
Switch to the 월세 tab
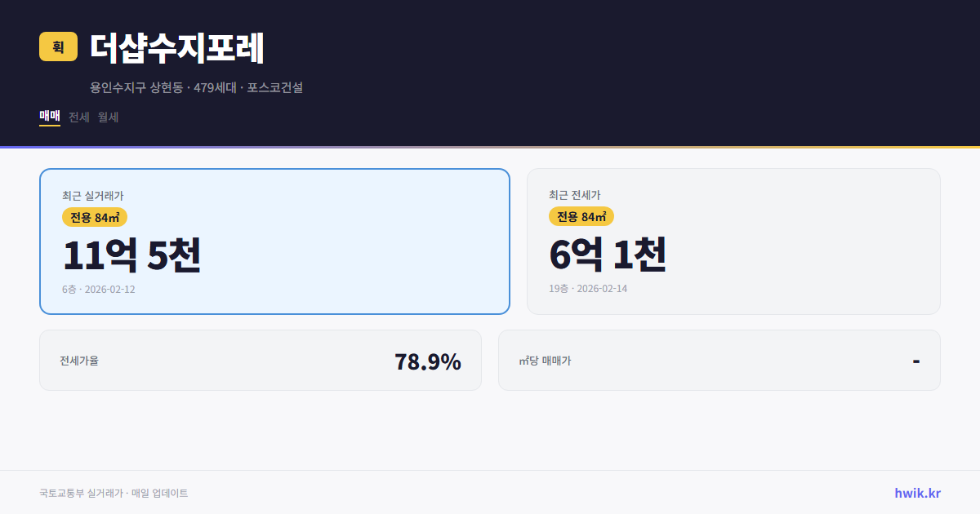(x=107, y=117)
